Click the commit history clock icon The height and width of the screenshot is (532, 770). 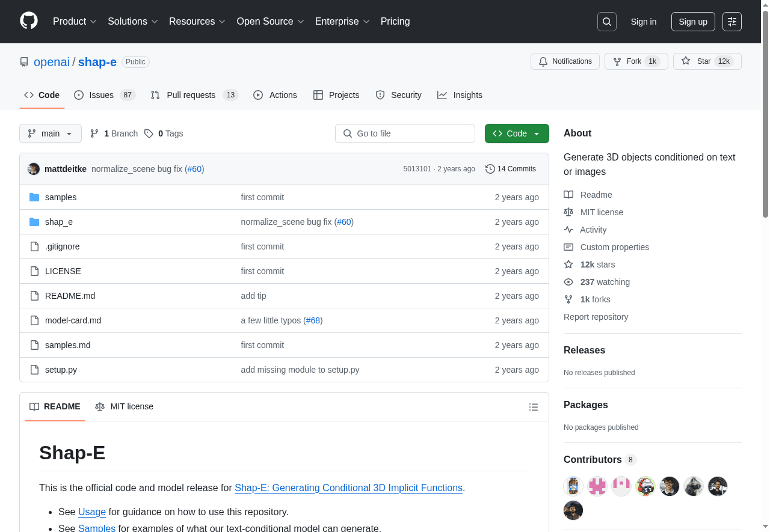coord(490,169)
